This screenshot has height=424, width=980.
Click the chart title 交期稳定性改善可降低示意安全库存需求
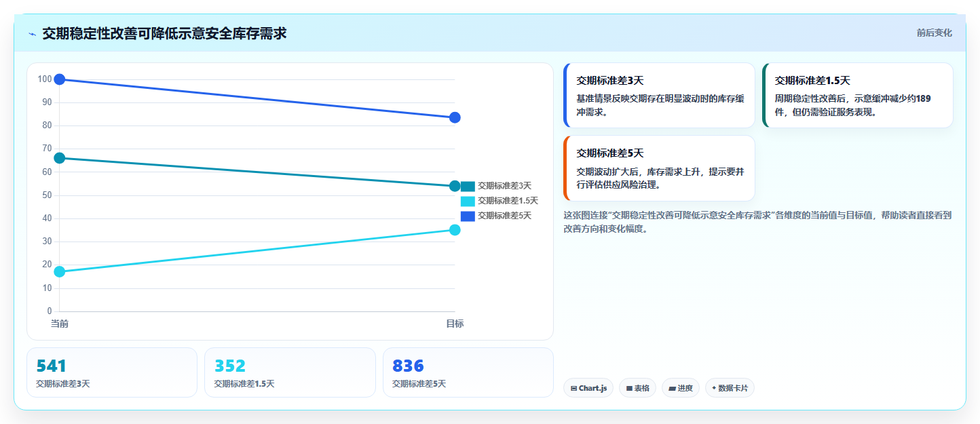click(164, 33)
